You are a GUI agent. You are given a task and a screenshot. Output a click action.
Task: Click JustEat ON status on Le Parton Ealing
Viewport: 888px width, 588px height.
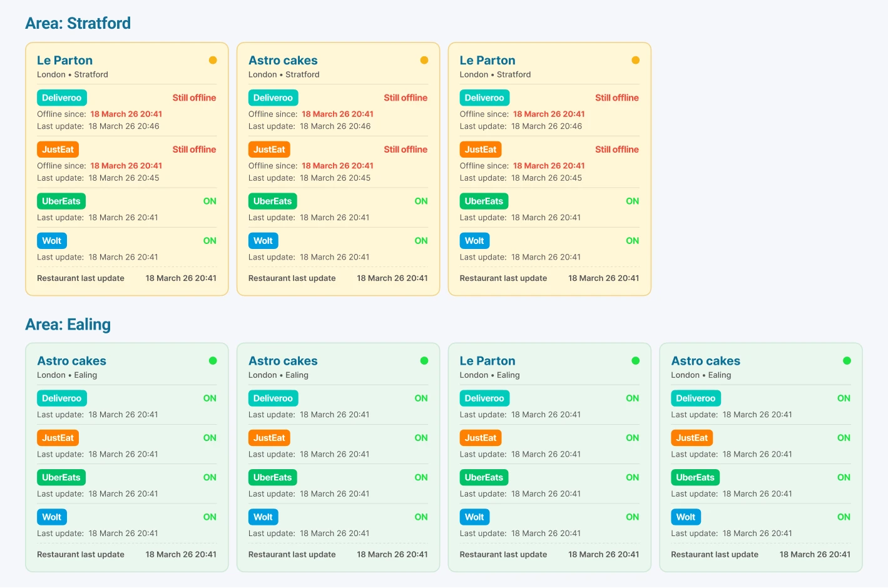633,438
